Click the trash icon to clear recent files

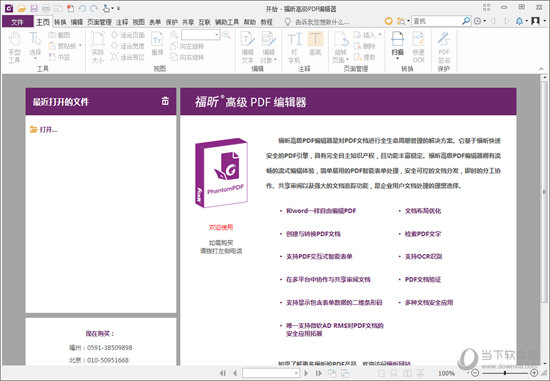165,101
